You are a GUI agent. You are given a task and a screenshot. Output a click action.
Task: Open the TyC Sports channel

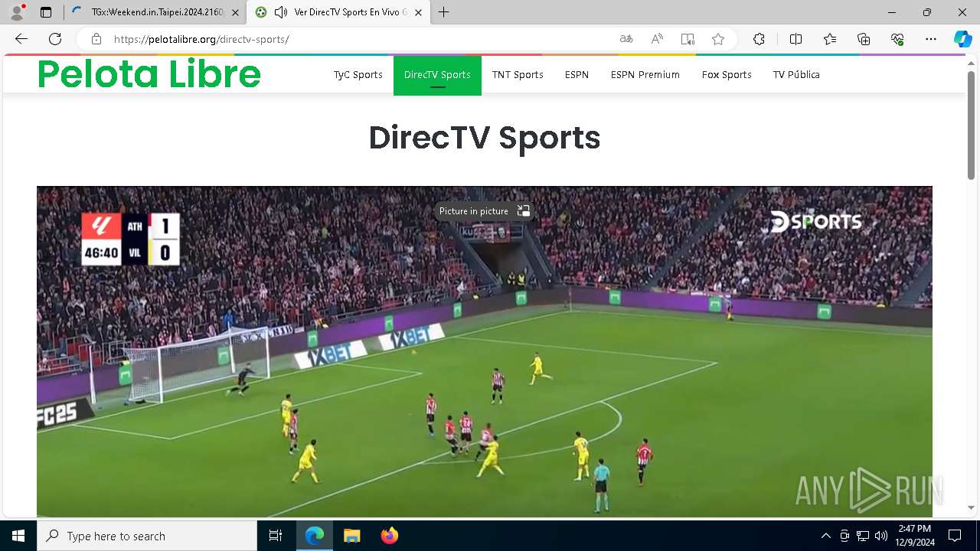point(358,74)
